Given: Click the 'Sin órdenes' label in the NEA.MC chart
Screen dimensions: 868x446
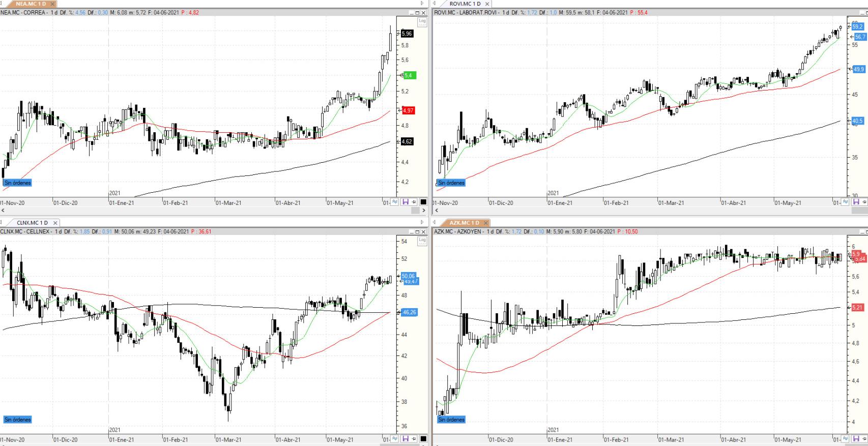Looking at the screenshot, I should coord(18,183).
